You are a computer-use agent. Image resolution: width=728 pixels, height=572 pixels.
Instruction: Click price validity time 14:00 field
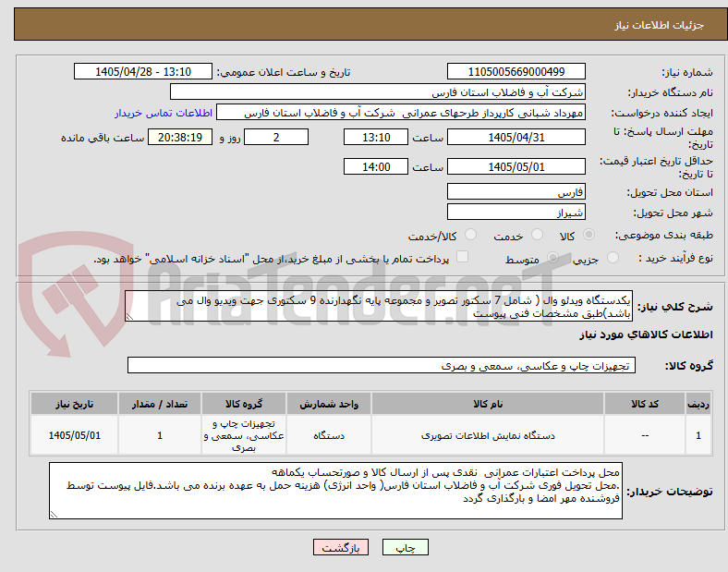pyautogui.click(x=376, y=166)
